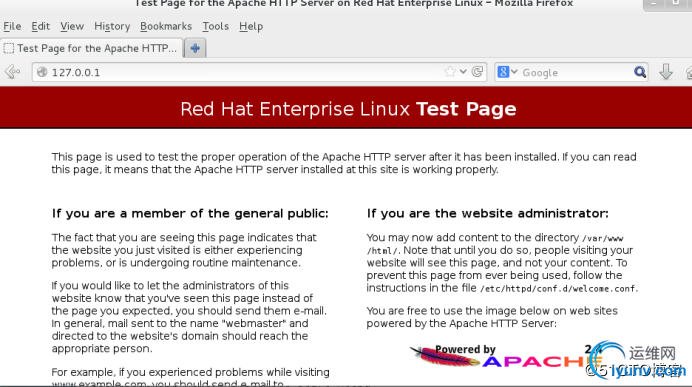This screenshot has width=692, height=387.
Task: Click the heading about the general public
Action: (x=190, y=214)
